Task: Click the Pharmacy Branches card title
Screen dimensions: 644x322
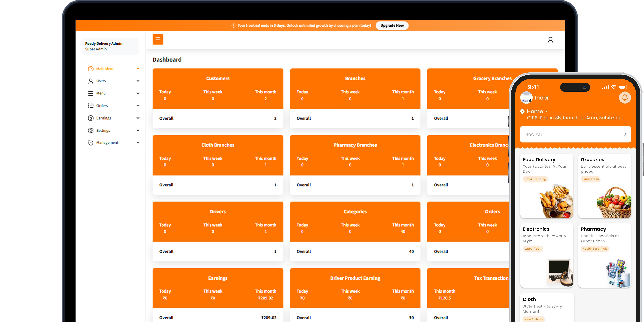Action: [x=355, y=145]
